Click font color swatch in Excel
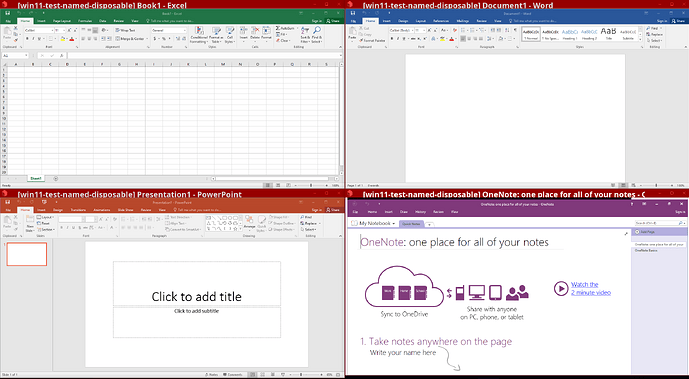The width and height of the screenshot is (689, 379). point(72,39)
